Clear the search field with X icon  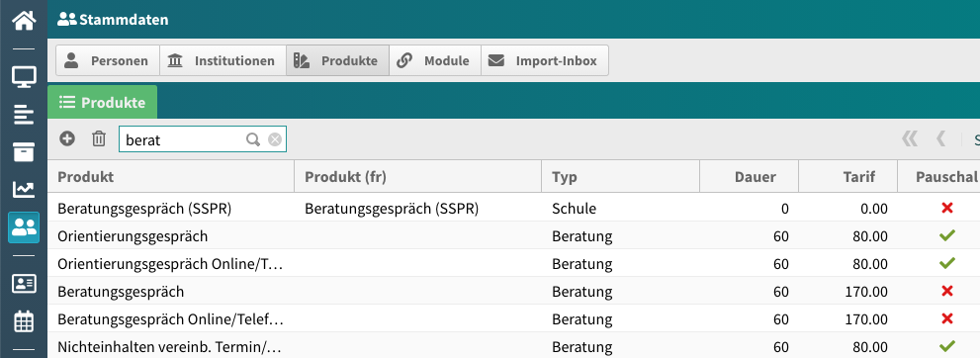click(274, 139)
